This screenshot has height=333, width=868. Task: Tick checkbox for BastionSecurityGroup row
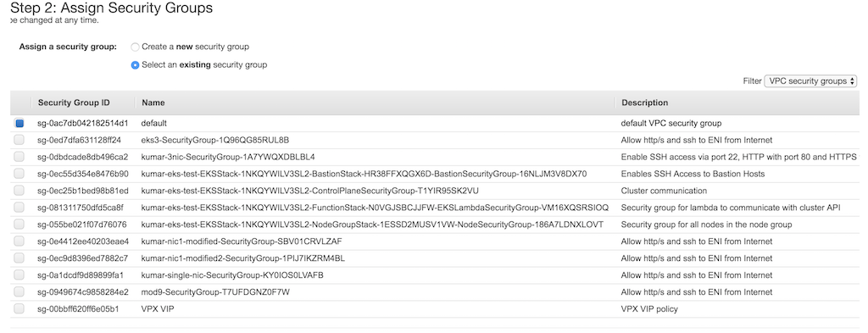[19, 174]
